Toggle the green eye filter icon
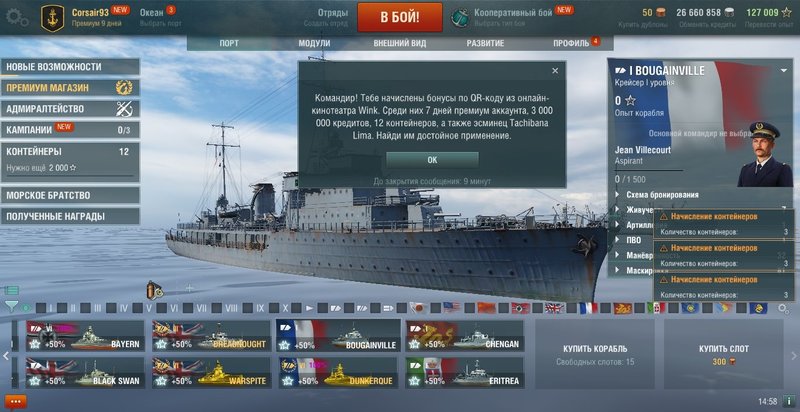Image resolution: width=800 pixels, height=412 pixels. tap(26, 308)
